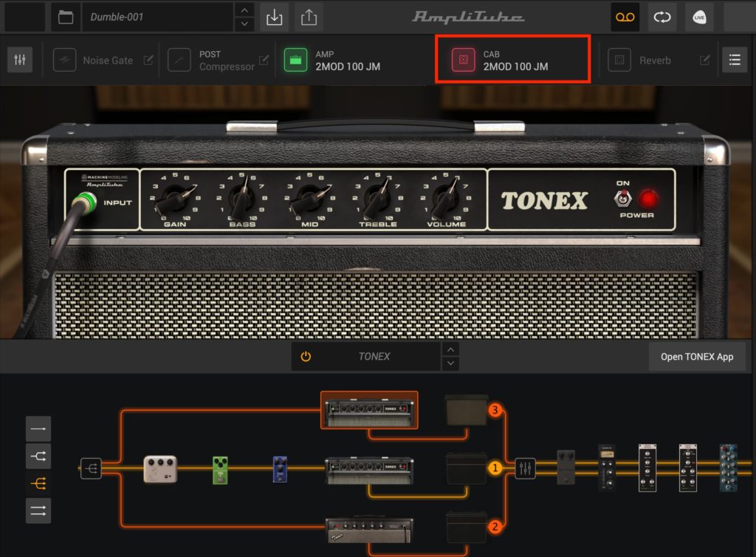Screen dimensions: 756x557
Task: Click the Noise Gate pedal icon
Action: coord(65,60)
